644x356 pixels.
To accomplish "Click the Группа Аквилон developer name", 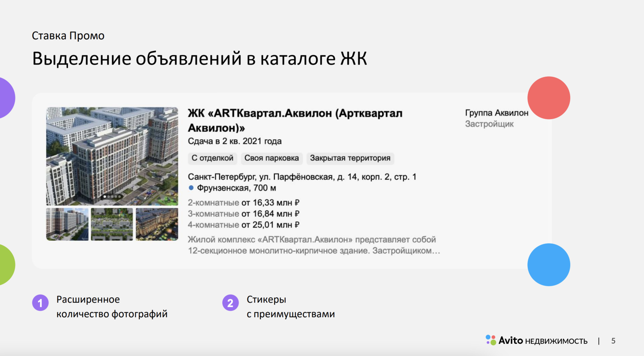I will [x=496, y=112].
